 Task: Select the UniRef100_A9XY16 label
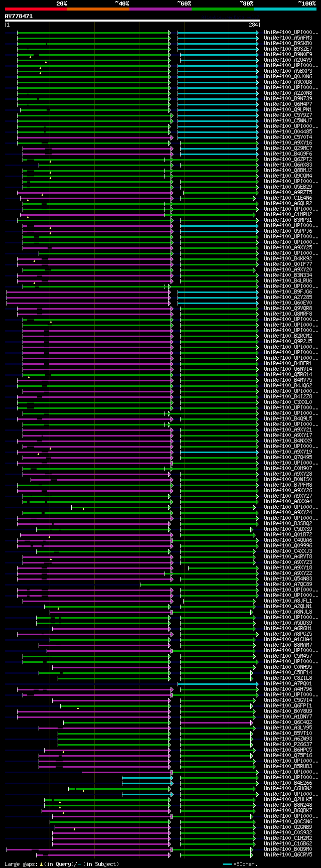tap(288, 142)
